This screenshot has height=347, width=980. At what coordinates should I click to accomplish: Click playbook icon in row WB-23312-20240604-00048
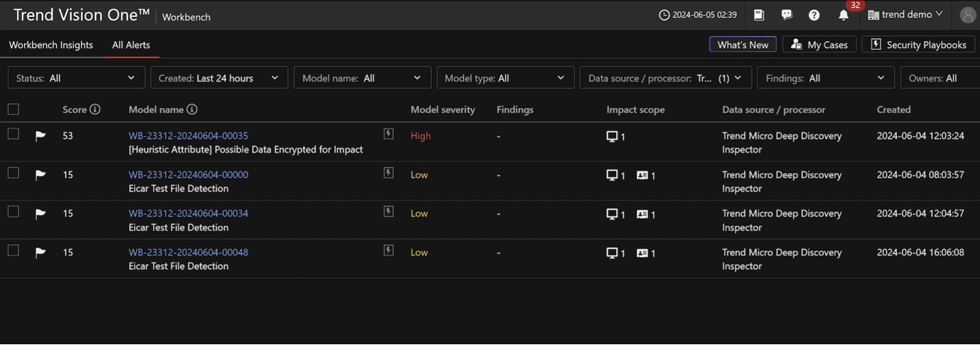389,250
